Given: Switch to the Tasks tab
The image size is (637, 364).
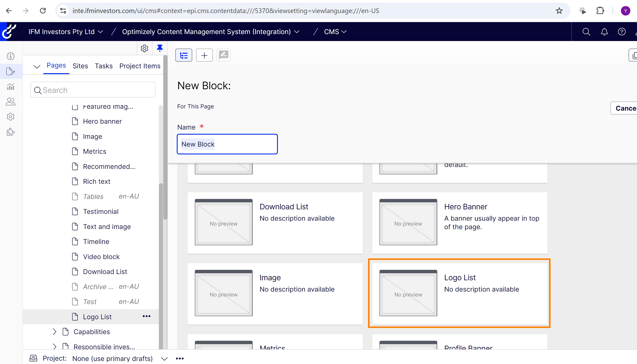Looking at the screenshot, I should [104, 66].
